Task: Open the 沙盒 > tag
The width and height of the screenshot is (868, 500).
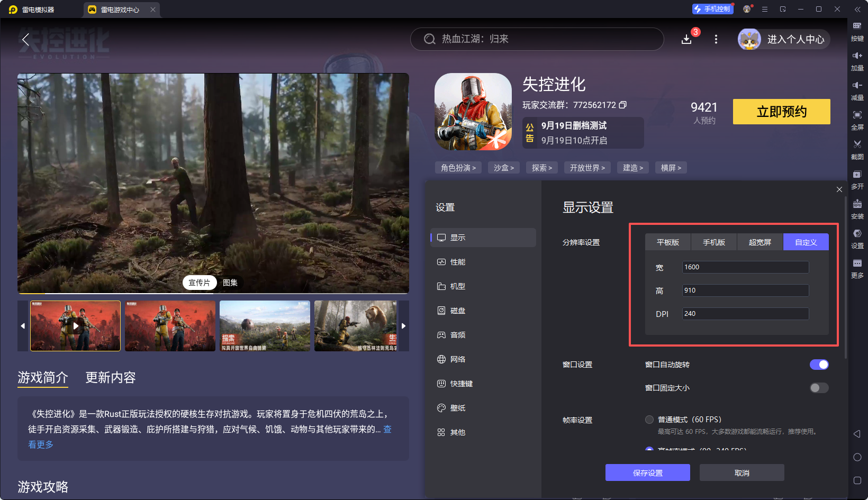Action: (x=504, y=168)
